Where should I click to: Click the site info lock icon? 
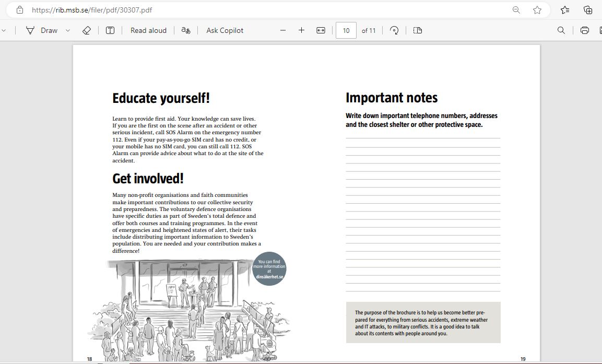(20, 10)
